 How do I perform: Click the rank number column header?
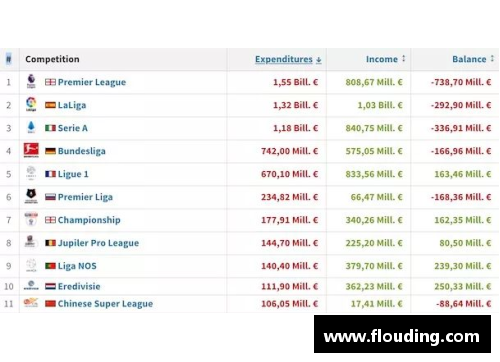click(9, 59)
